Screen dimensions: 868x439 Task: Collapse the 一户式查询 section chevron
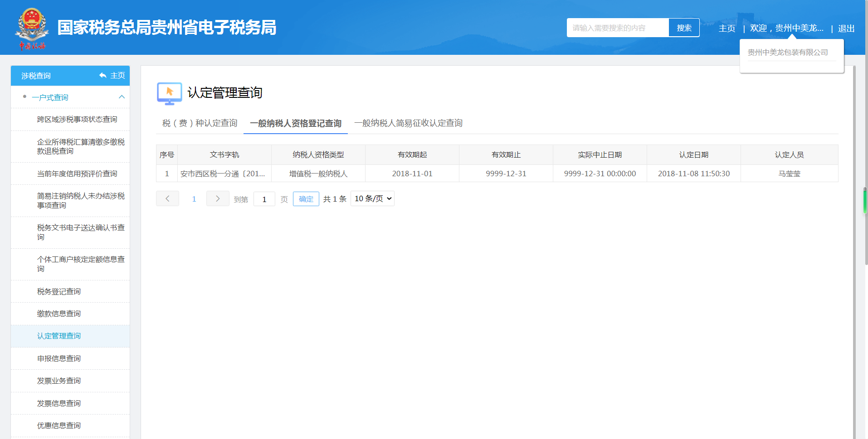pyautogui.click(x=122, y=97)
